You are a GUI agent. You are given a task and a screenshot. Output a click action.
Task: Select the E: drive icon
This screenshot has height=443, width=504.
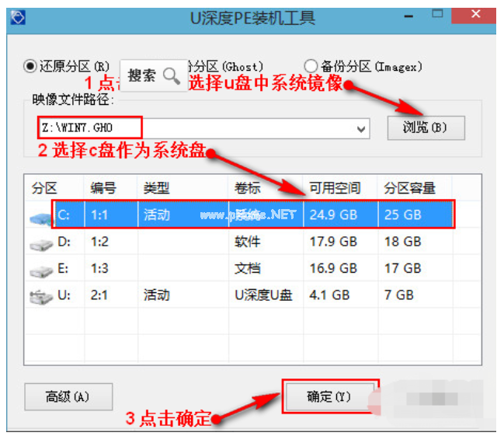39,270
